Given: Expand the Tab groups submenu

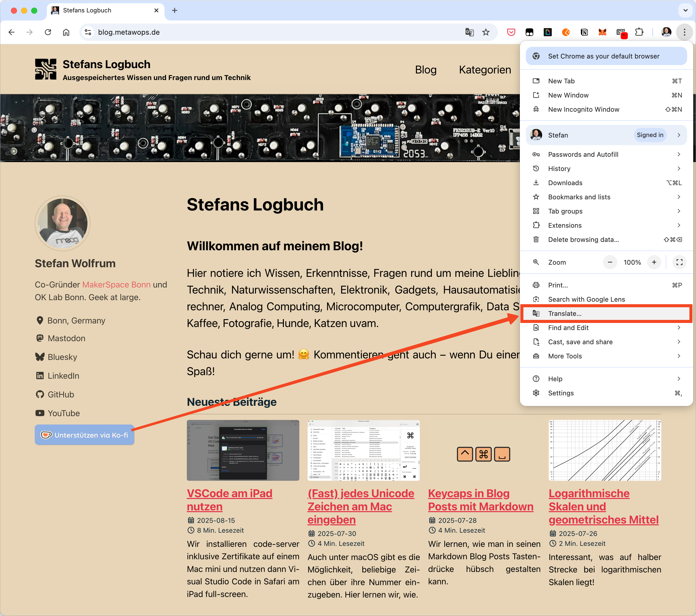Looking at the screenshot, I should pos(606,211).
